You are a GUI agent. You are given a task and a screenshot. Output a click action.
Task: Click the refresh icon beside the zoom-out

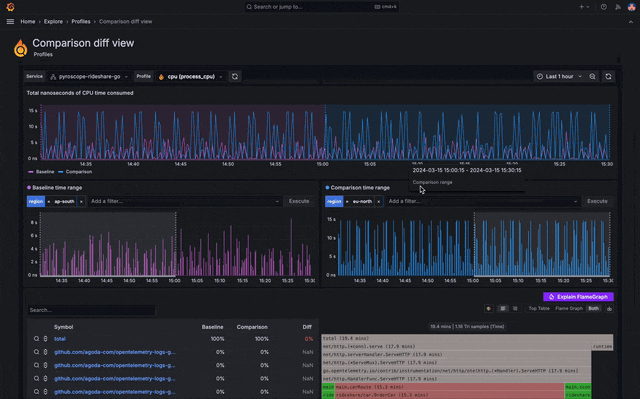coord(608,77)
